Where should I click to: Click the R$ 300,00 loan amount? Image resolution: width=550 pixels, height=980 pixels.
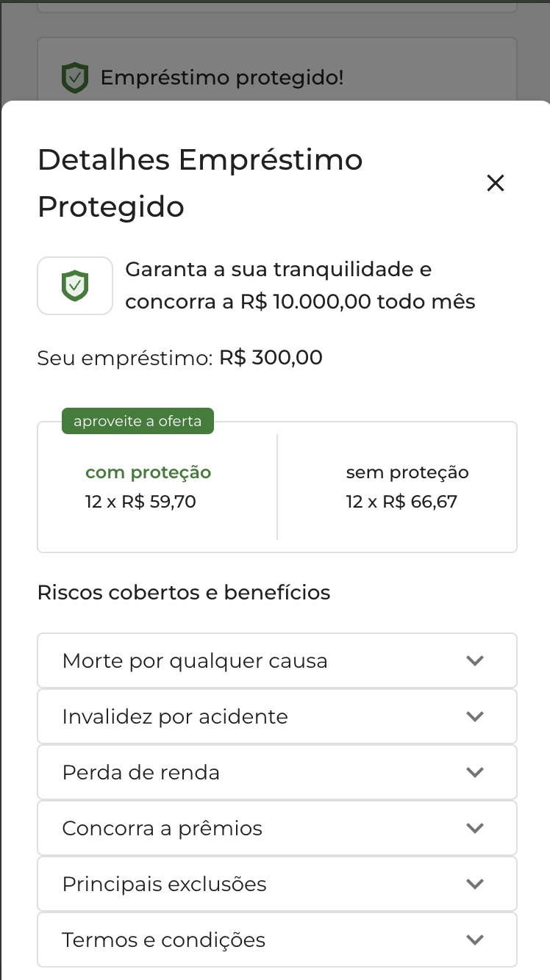point(271,359)
